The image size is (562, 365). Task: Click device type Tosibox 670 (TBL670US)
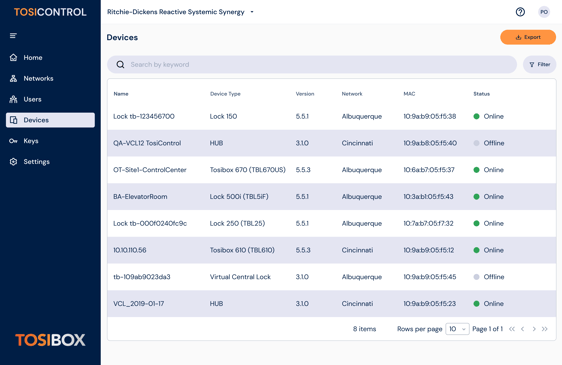pyautogui.click(x=248, y=170)
